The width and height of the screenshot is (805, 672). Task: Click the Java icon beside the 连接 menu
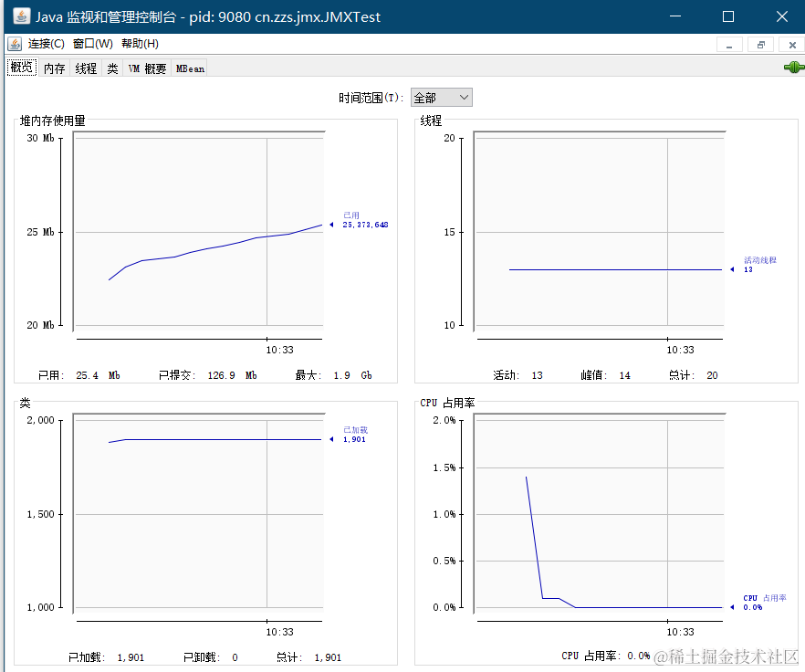point(15,44)
